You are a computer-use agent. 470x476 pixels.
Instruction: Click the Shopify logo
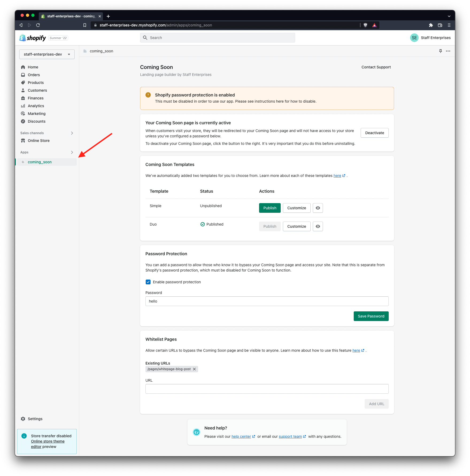coord(33,38)
